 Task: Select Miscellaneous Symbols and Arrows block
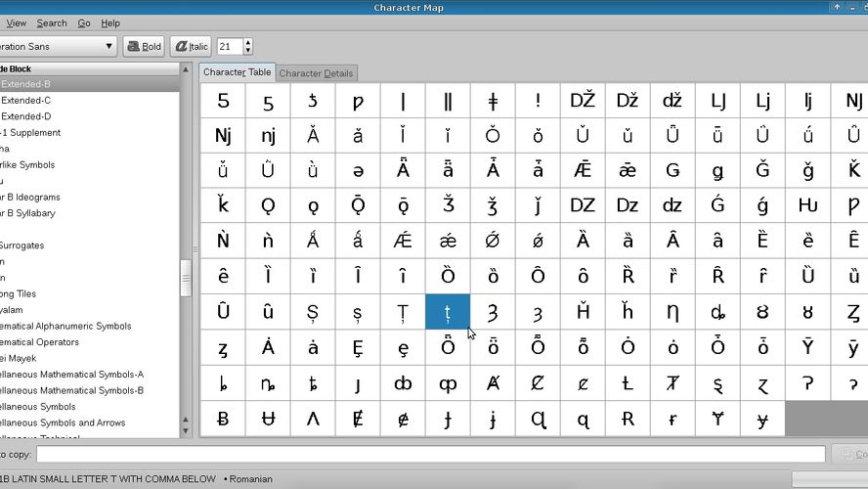89,422
